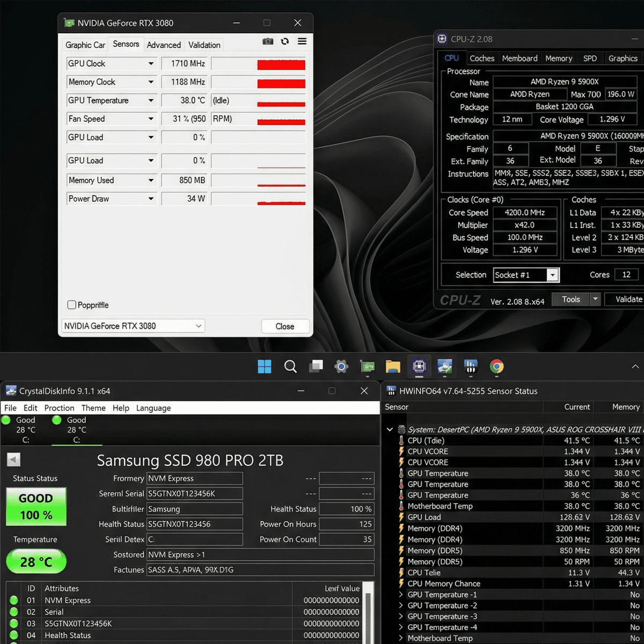Image resolution: width=644 pixels, height=644 pixels.
Task: Open the Language menu in CrystalDiskInfo
Action: [x=153, y=408]
